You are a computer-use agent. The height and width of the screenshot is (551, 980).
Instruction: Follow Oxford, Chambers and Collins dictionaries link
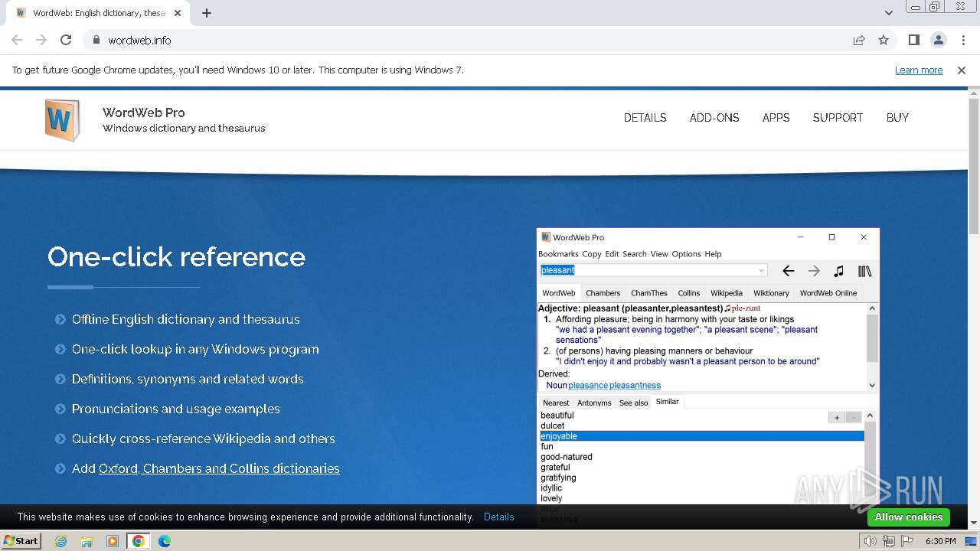(x=219, y=468)
